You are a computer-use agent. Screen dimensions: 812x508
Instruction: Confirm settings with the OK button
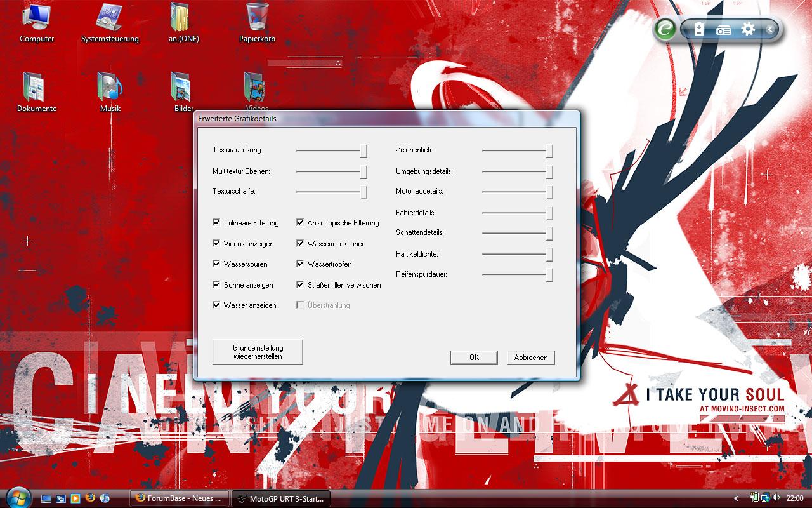pyautogui.click(x=474, y=358)
